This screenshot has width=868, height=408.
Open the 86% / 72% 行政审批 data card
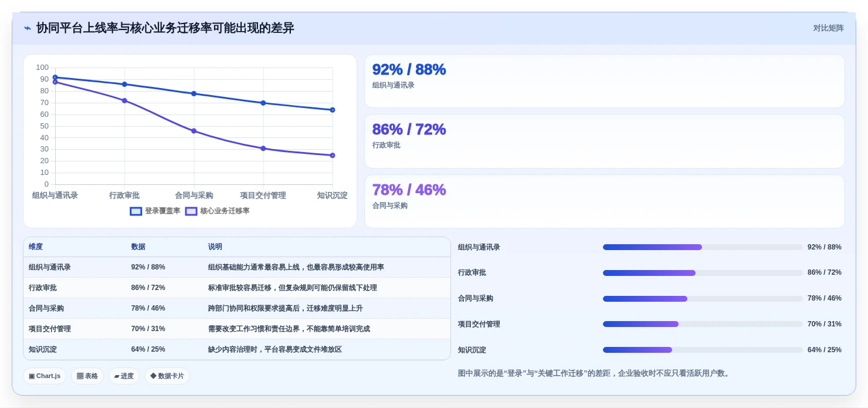coord(605,141)
